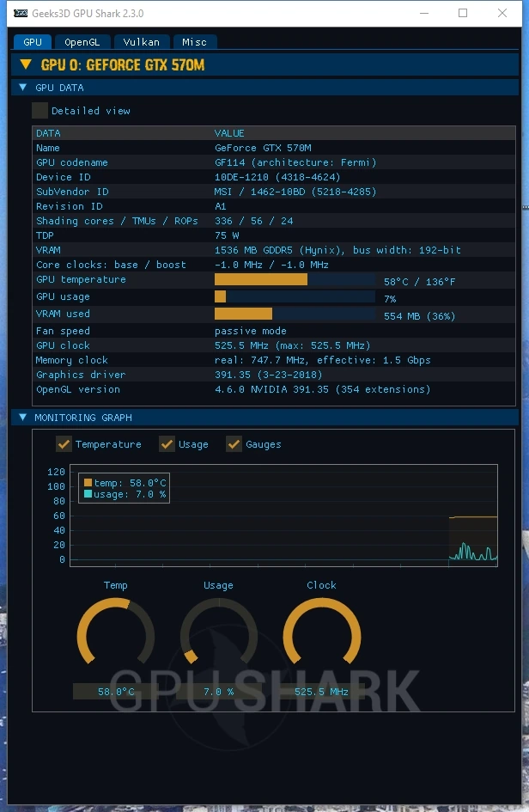Uncheck the Temperature graph checkbox
Screen dimensions: 529x812
click(64, 444)
